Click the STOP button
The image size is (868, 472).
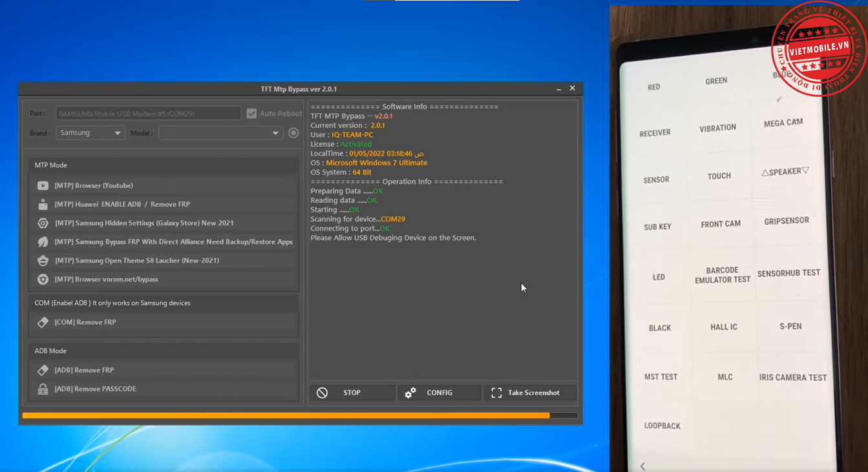pyautogui.click(x=353, y=393)
